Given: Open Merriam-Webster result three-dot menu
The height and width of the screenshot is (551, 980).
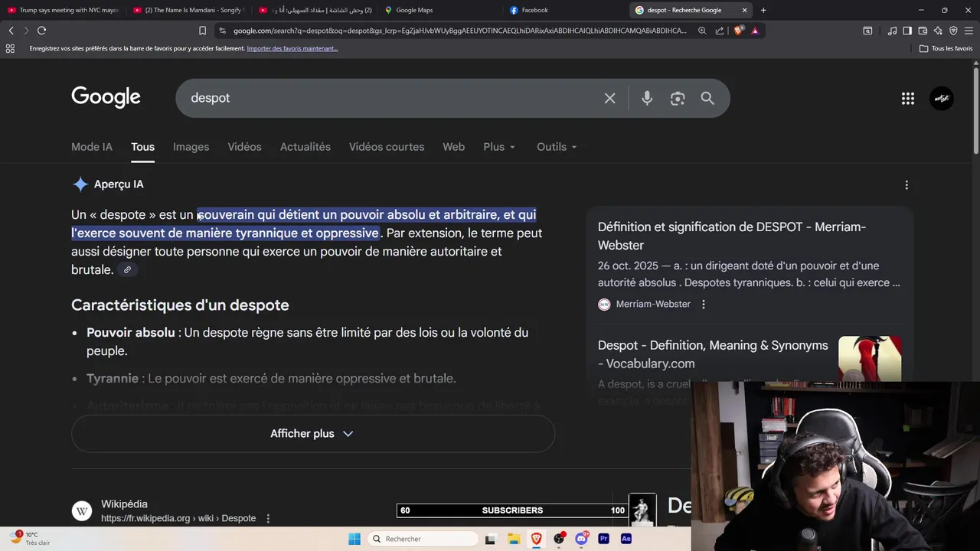Looking at the screenshot, I should tap(704, 304).
